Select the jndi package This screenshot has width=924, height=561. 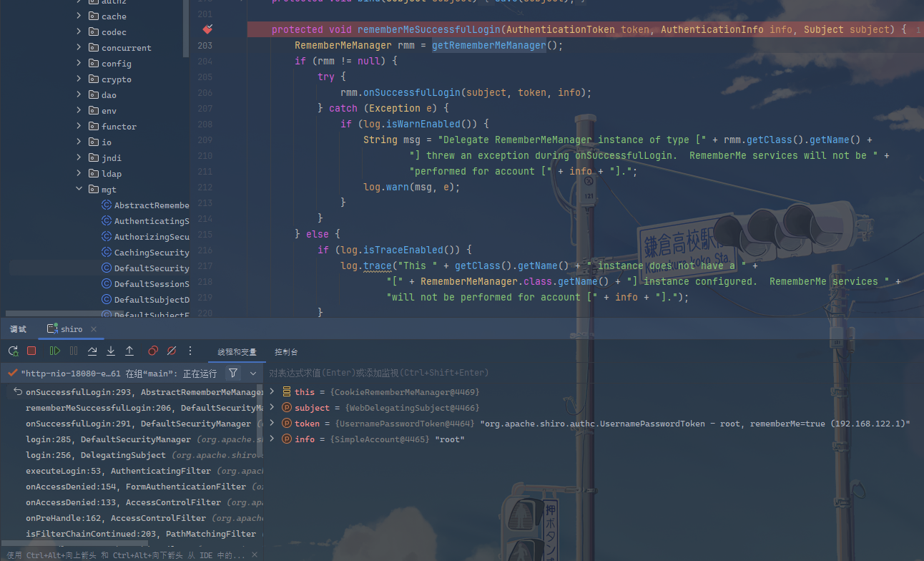(x=105, y=158)
